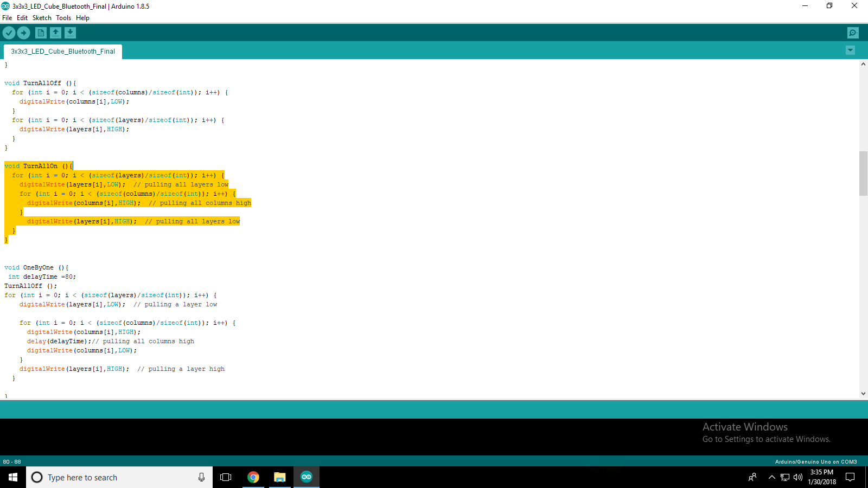
Task: Click the int delayTime =80 line
Action: point(42,277)
